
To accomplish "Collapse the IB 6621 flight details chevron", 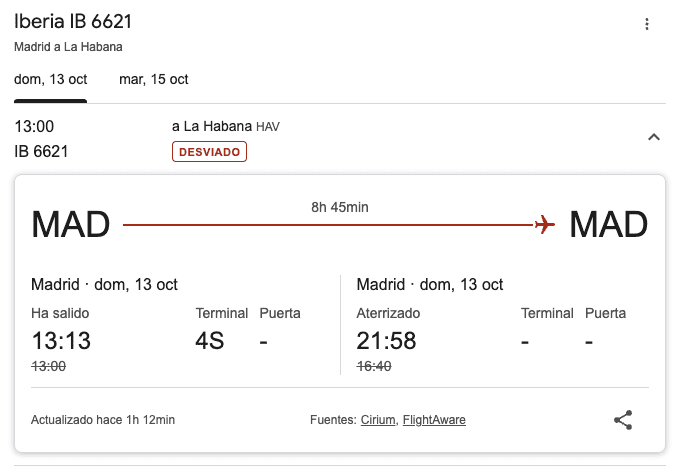I will point(653,137).
